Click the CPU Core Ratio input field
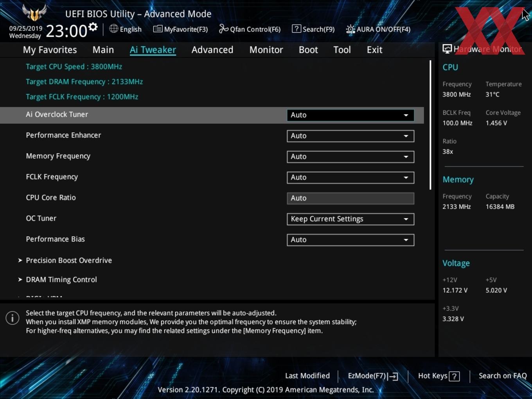The image size is (532, 399). [350, 198]
